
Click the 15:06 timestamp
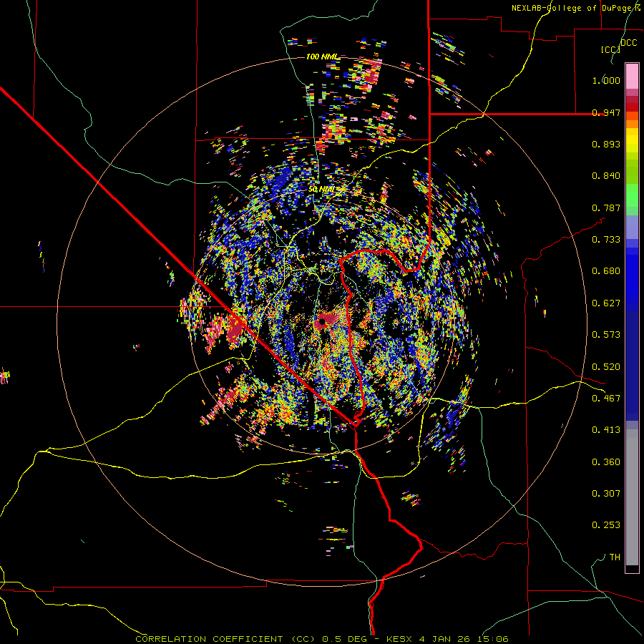coord(493,639)
